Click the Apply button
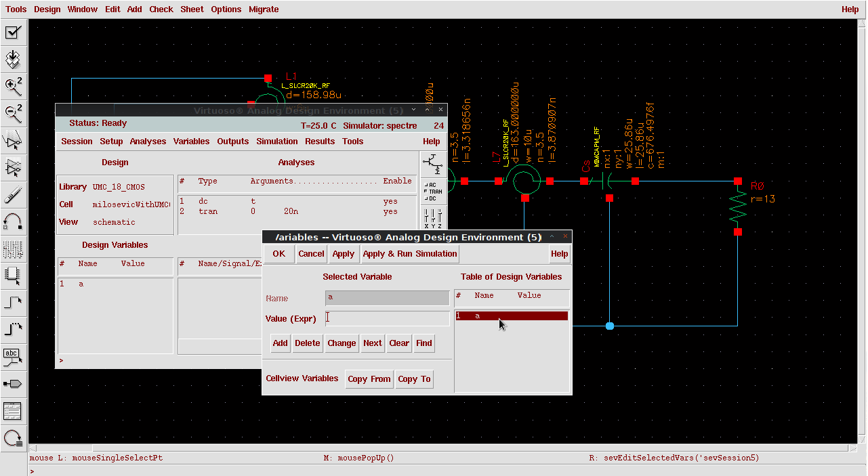The width and height of the screenshot is (868, 476). [344, 254]
